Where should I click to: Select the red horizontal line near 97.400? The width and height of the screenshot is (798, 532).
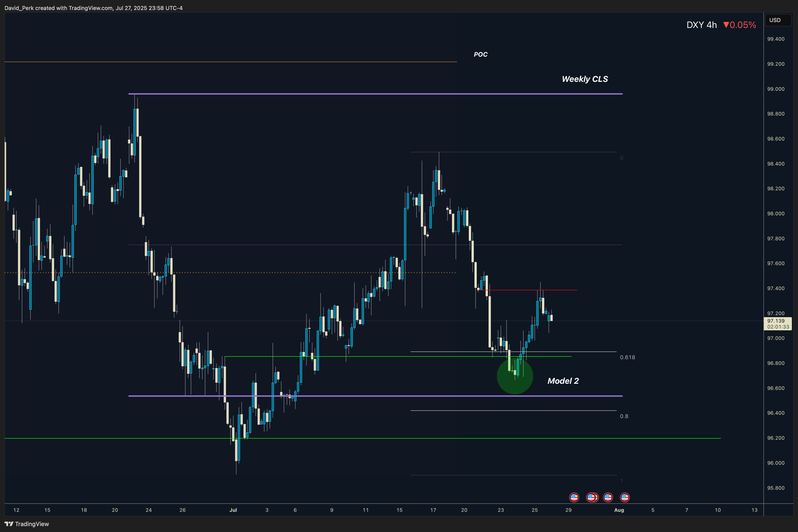coord(528,290)
